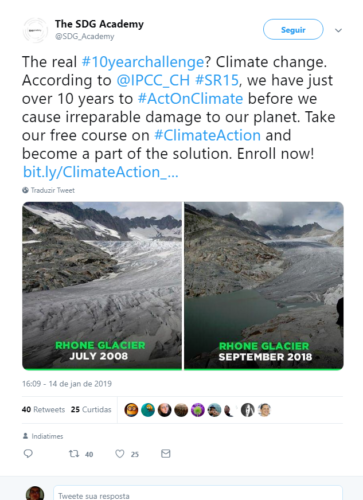Click the Seguir follow button
This screenshot has width=363, height=500.
293,30
